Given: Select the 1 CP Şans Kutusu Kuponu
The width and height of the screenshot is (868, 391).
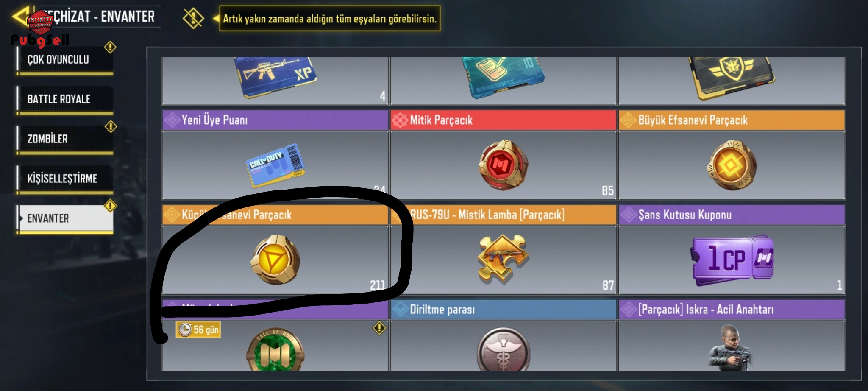Looking at the screenshot, I should [732, 260].
